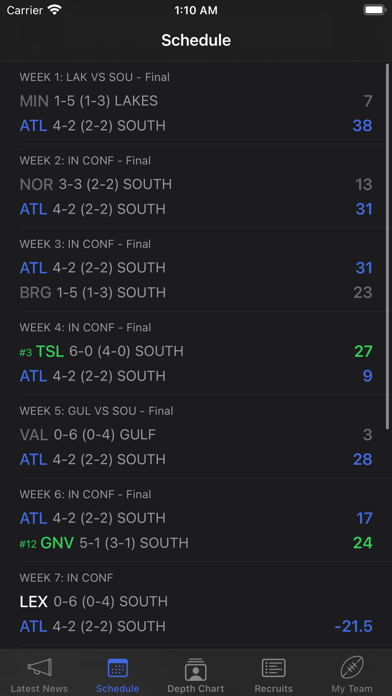Open the Latest News megaphone icon
The height and width of the screenshot is (696, 392).
pyautogui.click(x=40, y=667)
